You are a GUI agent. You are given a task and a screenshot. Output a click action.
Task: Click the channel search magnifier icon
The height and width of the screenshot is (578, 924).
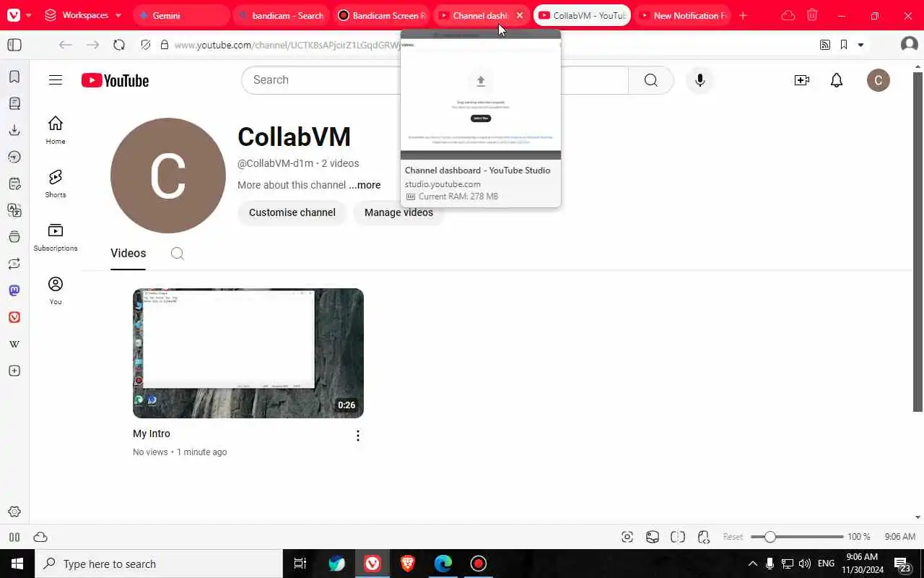click(178, 254)
